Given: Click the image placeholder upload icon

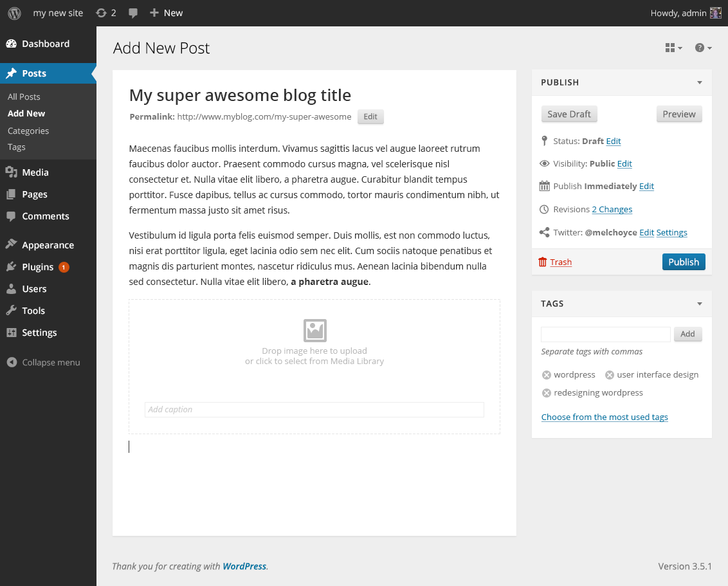Looking at the screenshot, I should 314,331.
